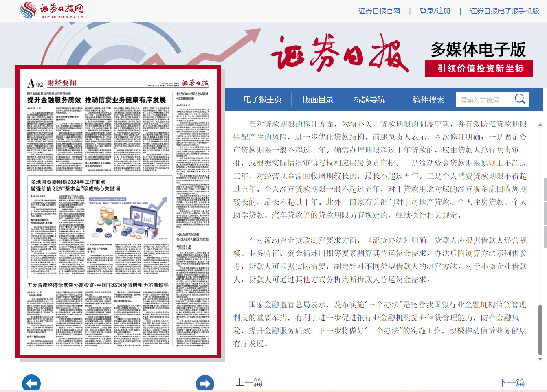
Task: Open 电子报主页 tab
Action: point(262,100)
